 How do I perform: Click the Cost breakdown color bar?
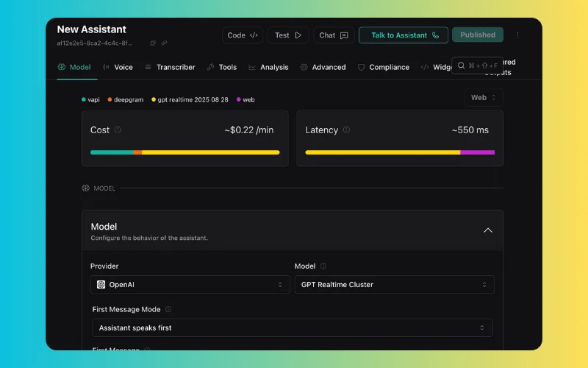click(x=184, y=152)
